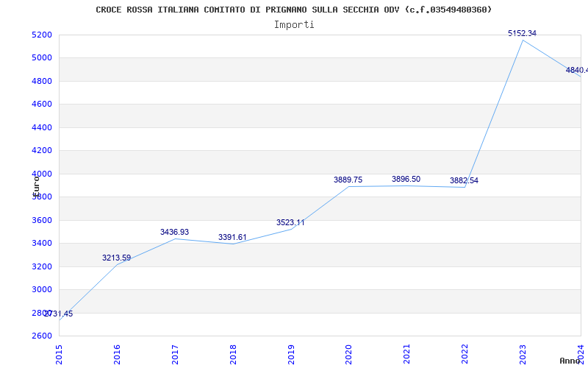Select data label 3436.93
Viewport: 588px width, 368px height.
click(x=174, y=232)
